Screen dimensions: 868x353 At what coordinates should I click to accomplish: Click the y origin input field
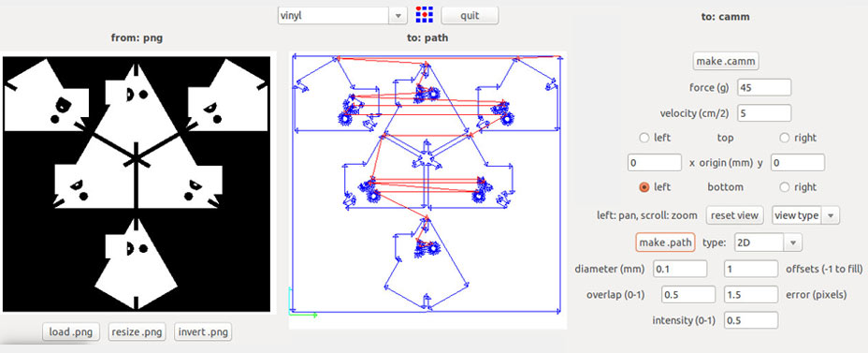tap(798, 163)
